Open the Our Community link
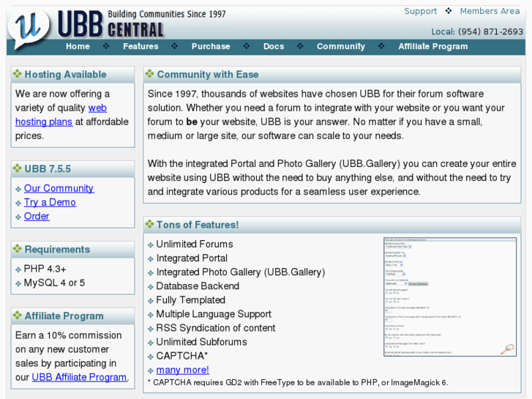532x399 pixels. coord(59,188)
